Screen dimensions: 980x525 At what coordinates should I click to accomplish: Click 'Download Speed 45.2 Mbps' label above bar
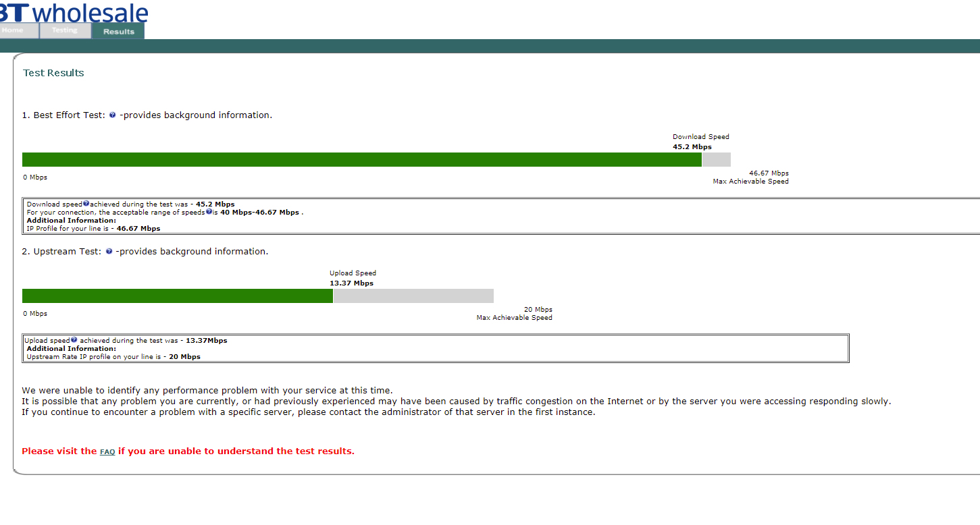tap(700, 142)
